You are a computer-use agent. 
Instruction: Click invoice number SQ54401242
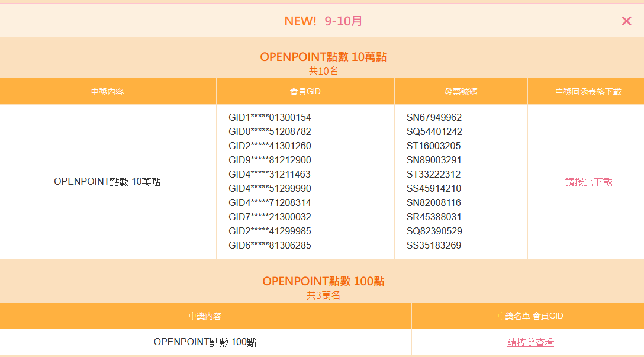pos(434,131)
